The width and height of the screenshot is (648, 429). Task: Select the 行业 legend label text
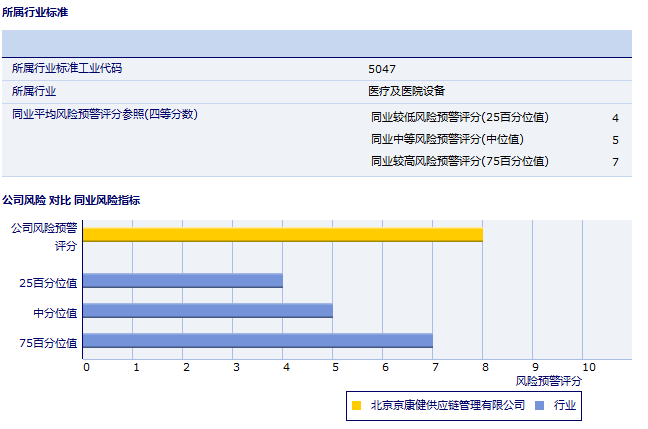click(x=564, y=405)
